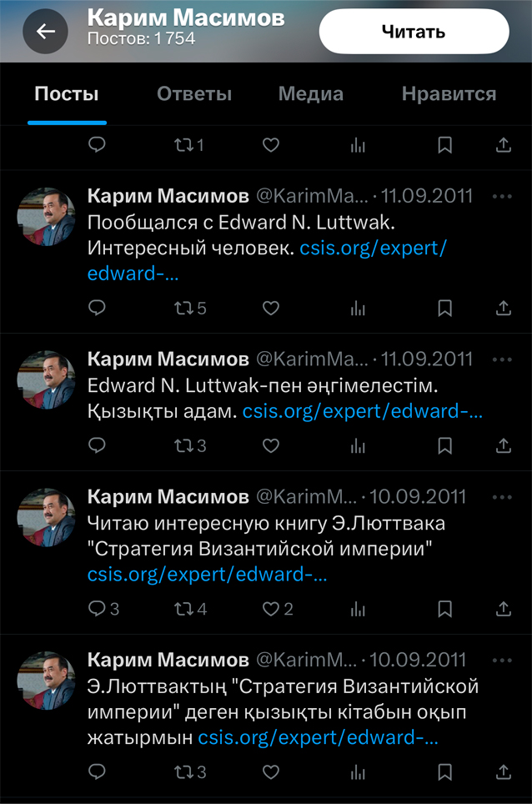Expand the menu on the last post
This screenshot has height=804, width=532.
502,661
